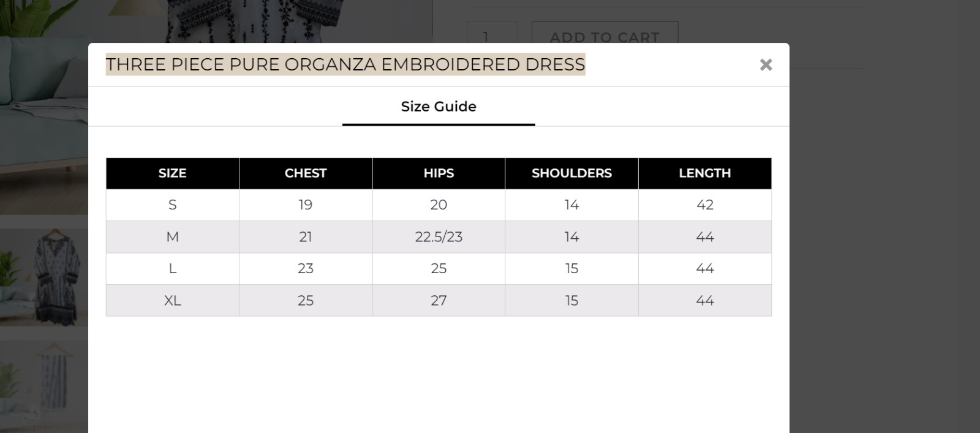This screenshot has width=980, height=433.
Task: Click the SHOULDERS column header
Action: pos(571,173)
